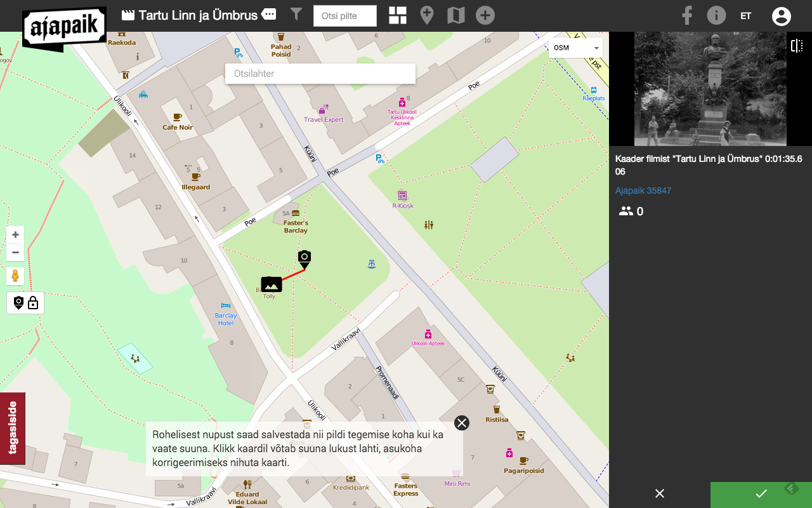812x508 pixels.
Task: Click the Barclay Hotel bed icon
Action: tap(226, 305)
